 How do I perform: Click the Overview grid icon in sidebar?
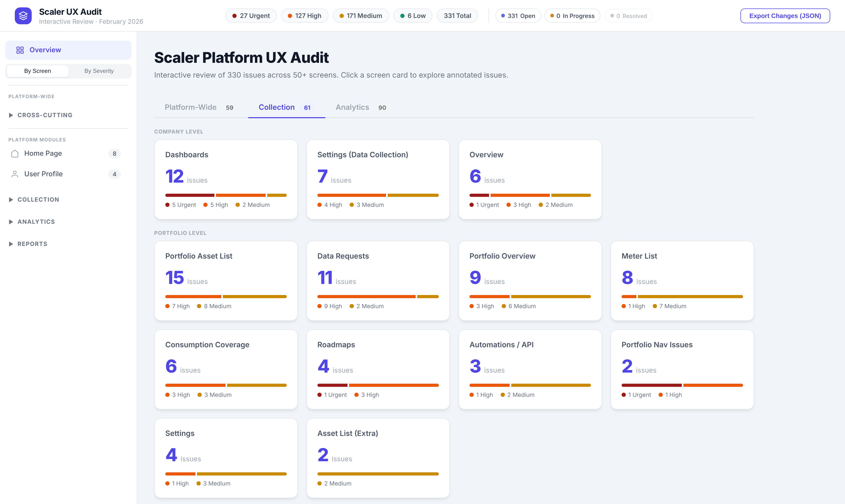pos(20,50)
